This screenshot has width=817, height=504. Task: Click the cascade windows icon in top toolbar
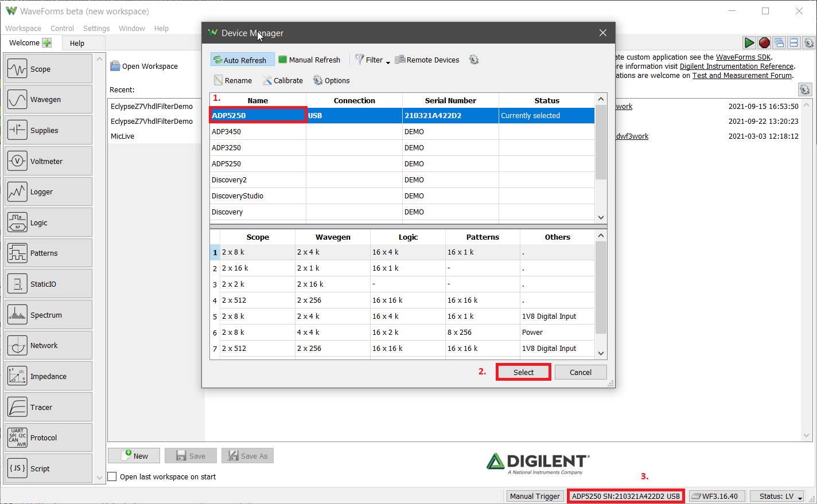point(779,42)
